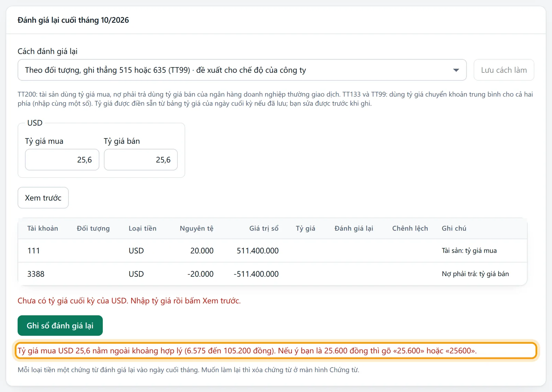Image resolution: width=552 pixels, height=392 pixels.
Task: Click the 'Mỗi loại tiền một chứng từ' hint text
Action: pyautogui.click(x=188, y=370)
